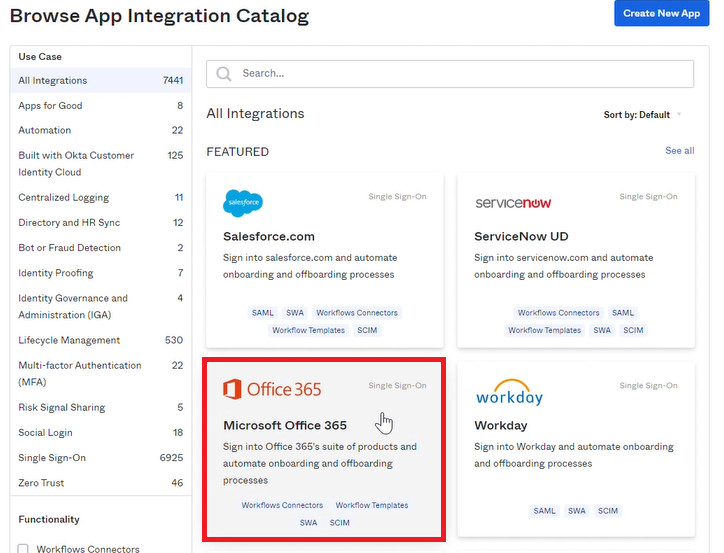Select Centralized Logging category
This screenshot has width=724, height=553.
[x=101, y=198]
